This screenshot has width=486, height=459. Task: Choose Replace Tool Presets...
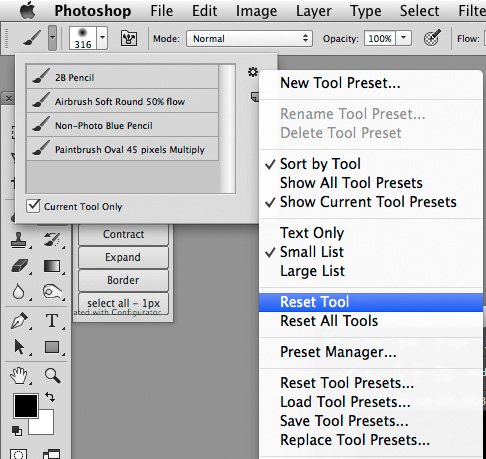coord(371,440)
